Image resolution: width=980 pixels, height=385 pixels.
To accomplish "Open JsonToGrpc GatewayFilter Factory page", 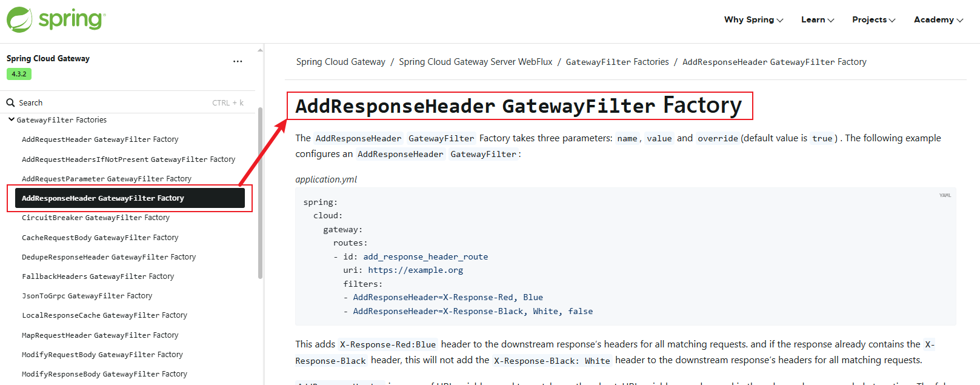I will coord(87,296).
